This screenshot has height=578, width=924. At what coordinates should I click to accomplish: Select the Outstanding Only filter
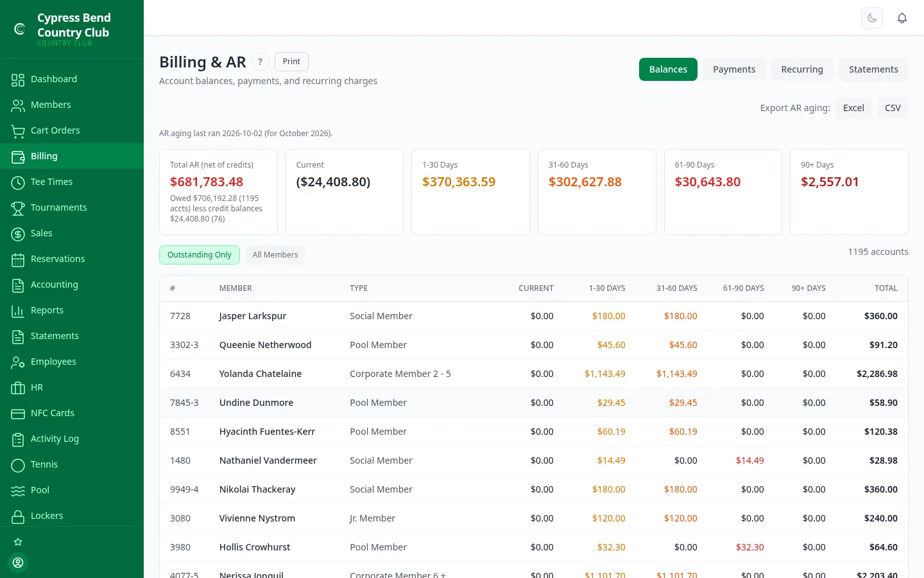(x=200, y=255)
